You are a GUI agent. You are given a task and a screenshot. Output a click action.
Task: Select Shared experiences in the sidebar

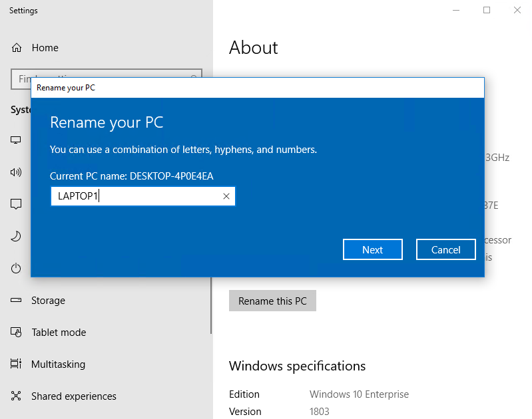(73, 396)
